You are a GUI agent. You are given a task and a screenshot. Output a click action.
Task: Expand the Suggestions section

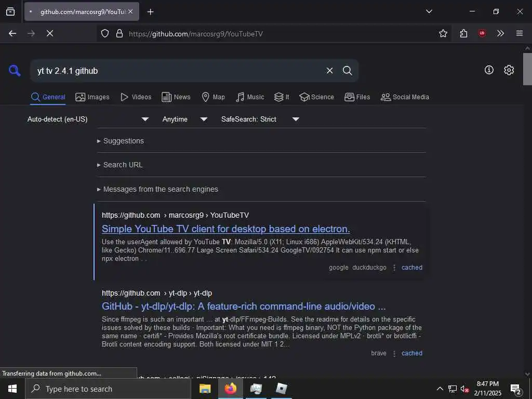coord(124,141)
